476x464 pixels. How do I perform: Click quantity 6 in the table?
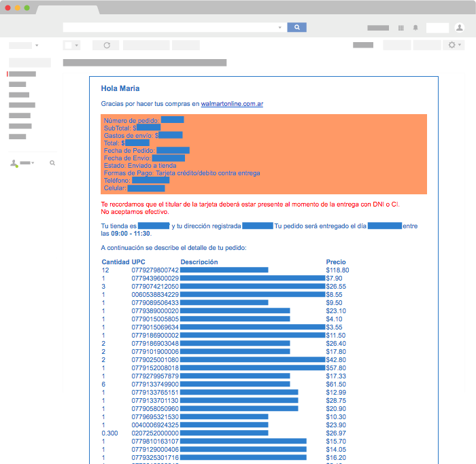pyautogui.click(x=103, y=385)
